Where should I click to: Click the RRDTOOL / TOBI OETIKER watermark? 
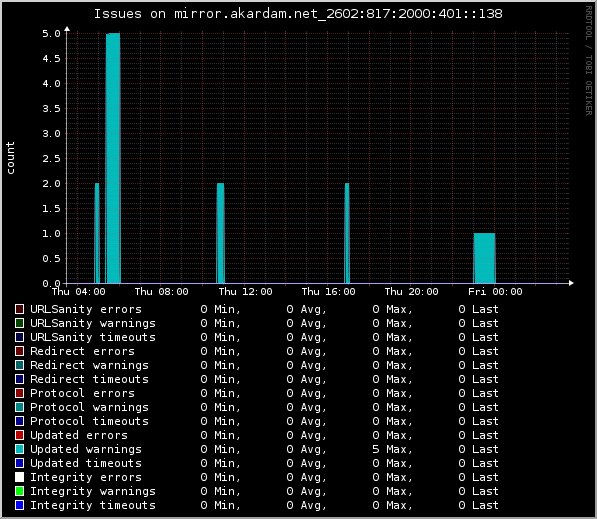[x=589, y=61]
